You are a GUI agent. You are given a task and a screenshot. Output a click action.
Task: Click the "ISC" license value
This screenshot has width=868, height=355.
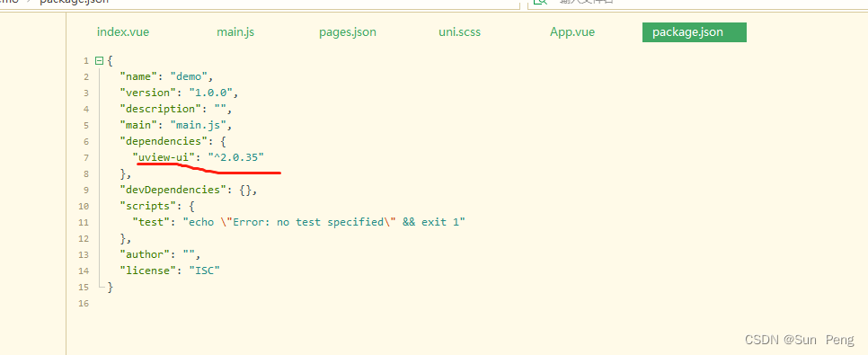click(204, 271)
